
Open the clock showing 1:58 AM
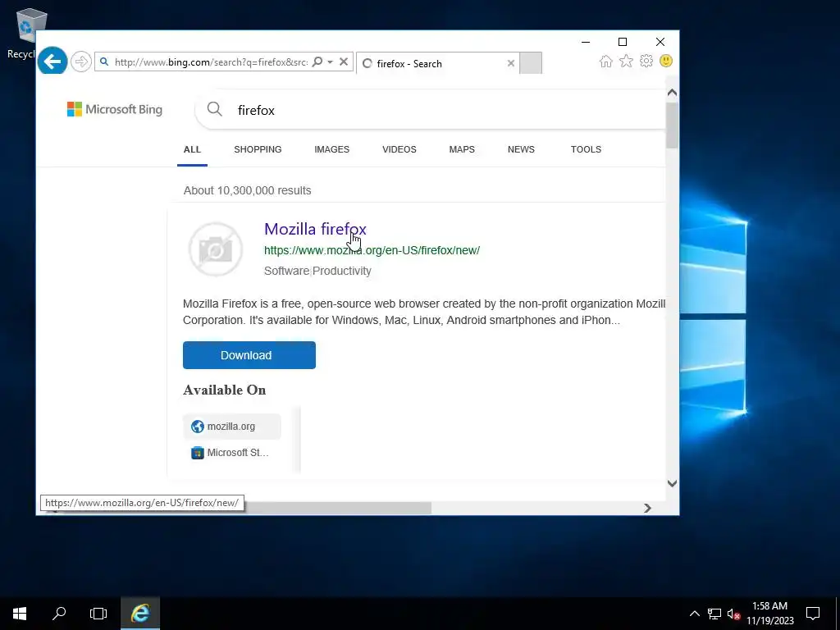click(x=769, y=614)
